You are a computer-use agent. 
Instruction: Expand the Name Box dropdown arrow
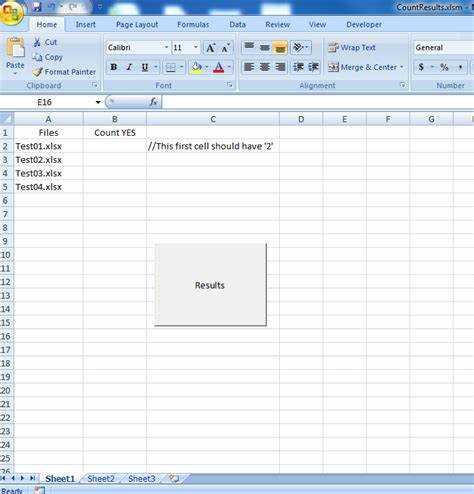[98, 102]
